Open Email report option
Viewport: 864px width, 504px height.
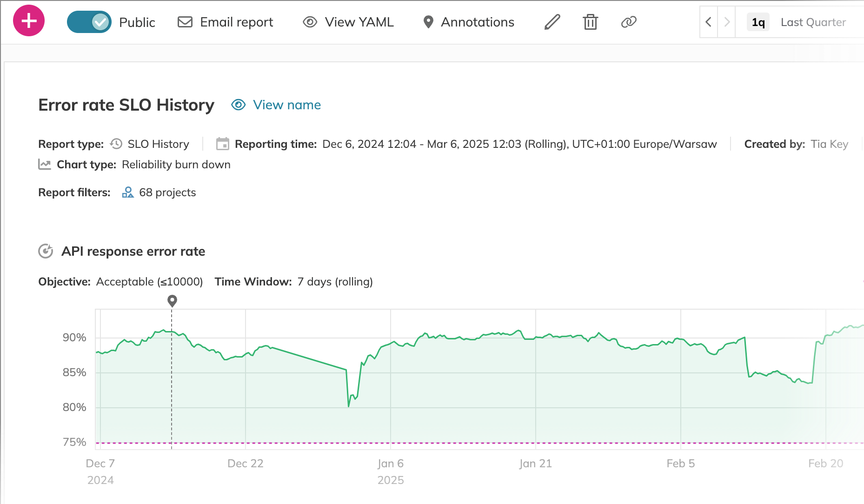point(226,22)
